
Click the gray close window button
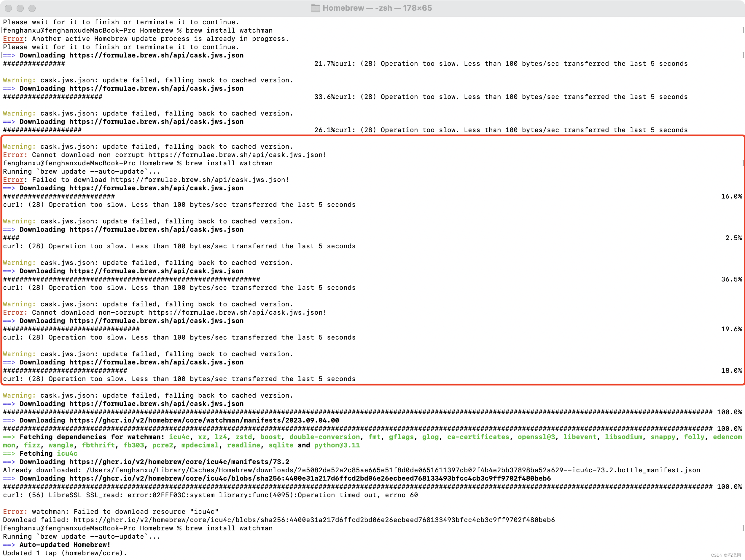(8, 8)
